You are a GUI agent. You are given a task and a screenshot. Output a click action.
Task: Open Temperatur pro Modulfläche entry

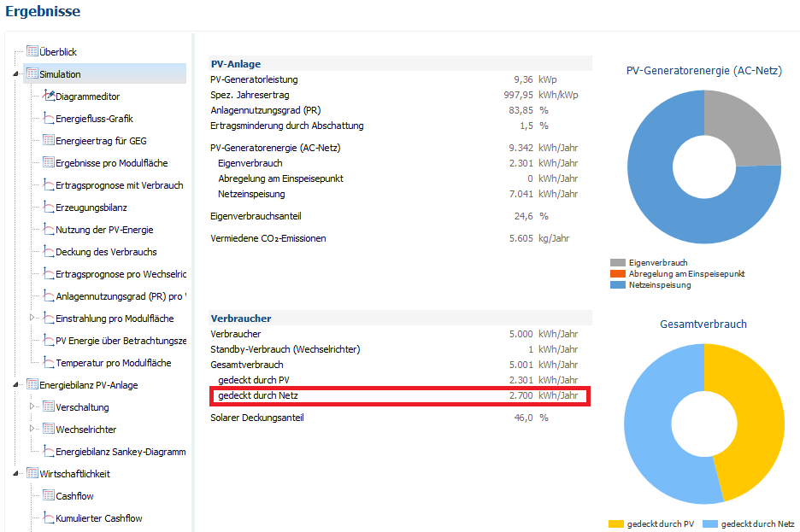coord(114,363)
